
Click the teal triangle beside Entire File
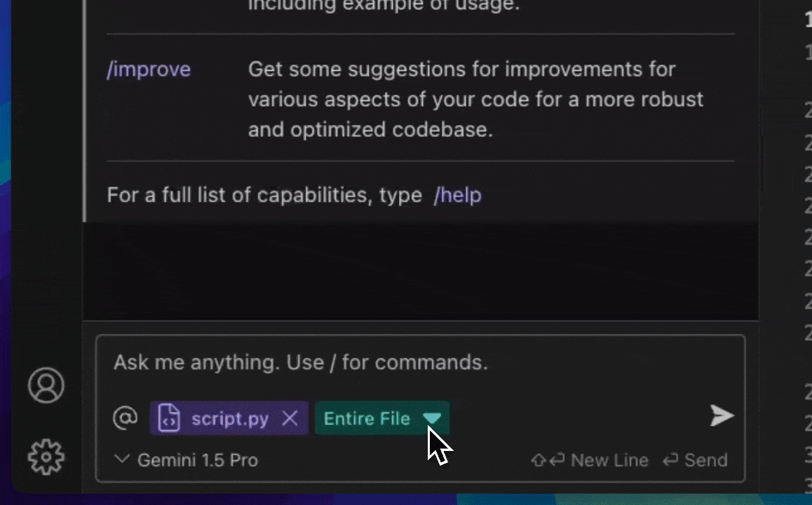click(432, 418)
